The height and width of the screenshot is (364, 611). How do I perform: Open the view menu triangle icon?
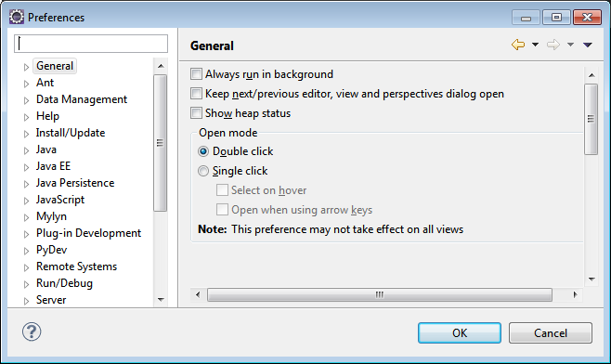pos(588,45)
